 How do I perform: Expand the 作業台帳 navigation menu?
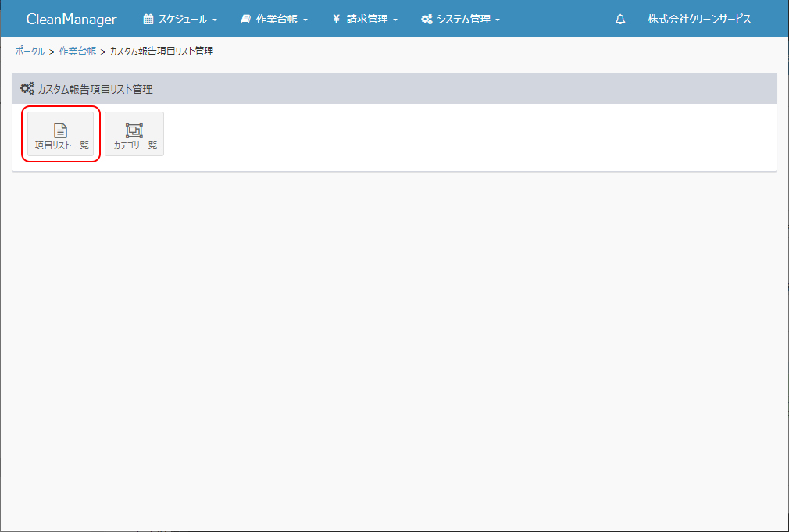coord(274,19)
